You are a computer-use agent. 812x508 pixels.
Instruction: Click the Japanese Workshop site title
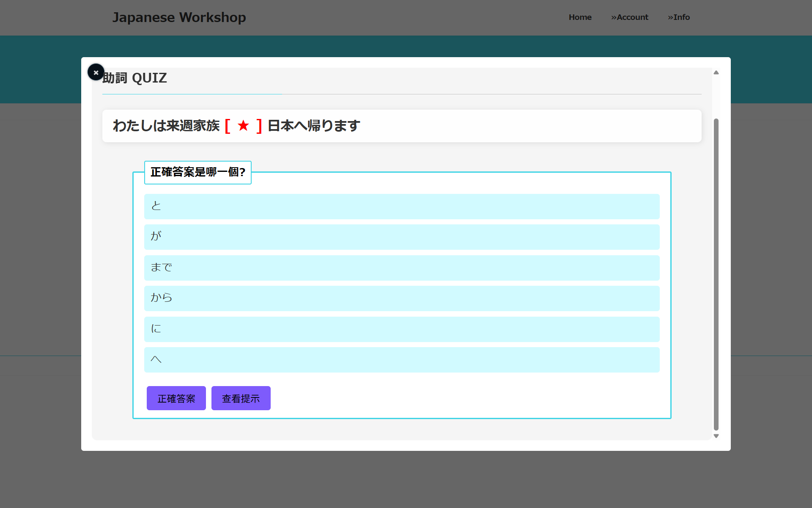pyautogui.click(x=179, y=17)
